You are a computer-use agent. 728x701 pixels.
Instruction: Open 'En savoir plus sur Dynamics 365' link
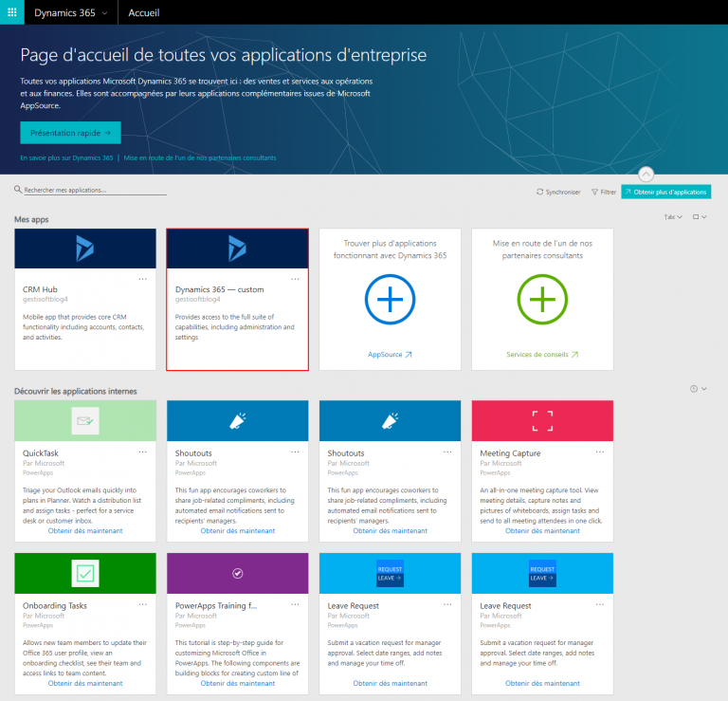tap(66, 158)
